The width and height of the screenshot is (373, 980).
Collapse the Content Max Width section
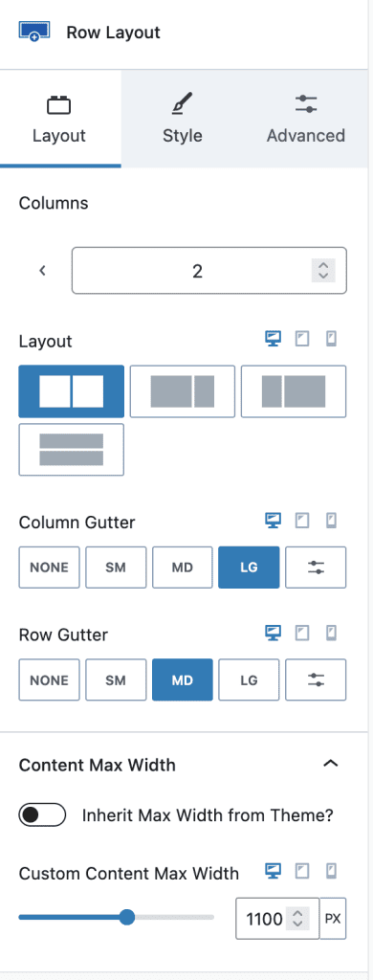tap(330, 764)
